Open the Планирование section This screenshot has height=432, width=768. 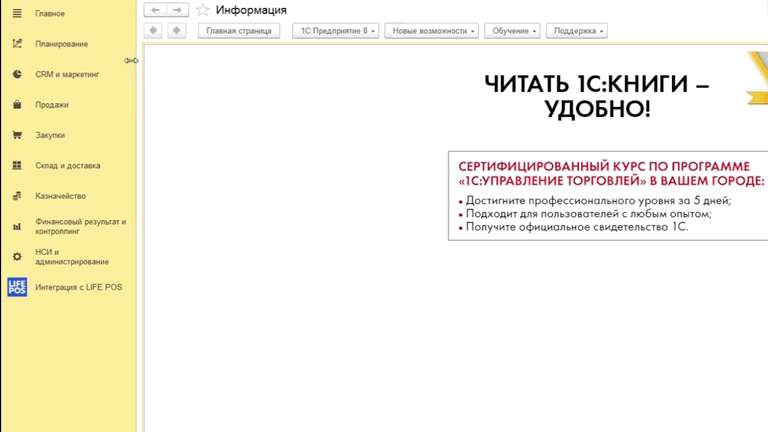click(x=62, y=44)
